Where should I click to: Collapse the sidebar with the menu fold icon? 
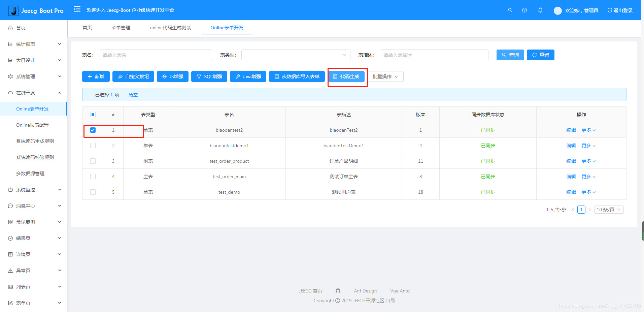[77, 9]
